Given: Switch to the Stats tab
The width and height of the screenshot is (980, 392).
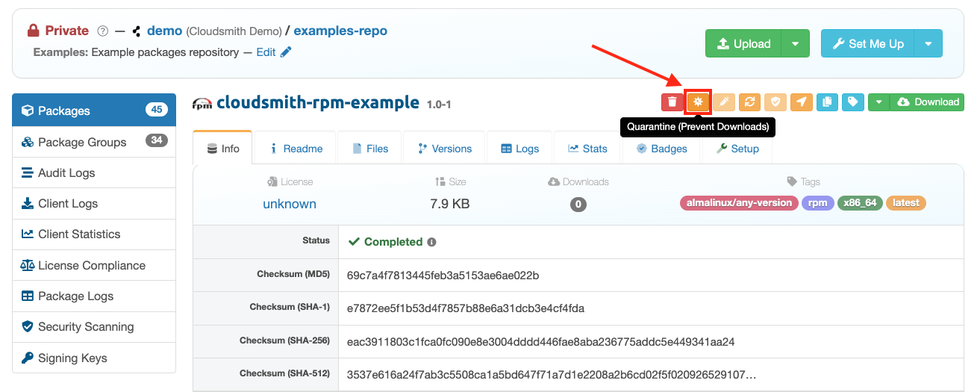Looking at the screenshot, I should tap(587, 148).
